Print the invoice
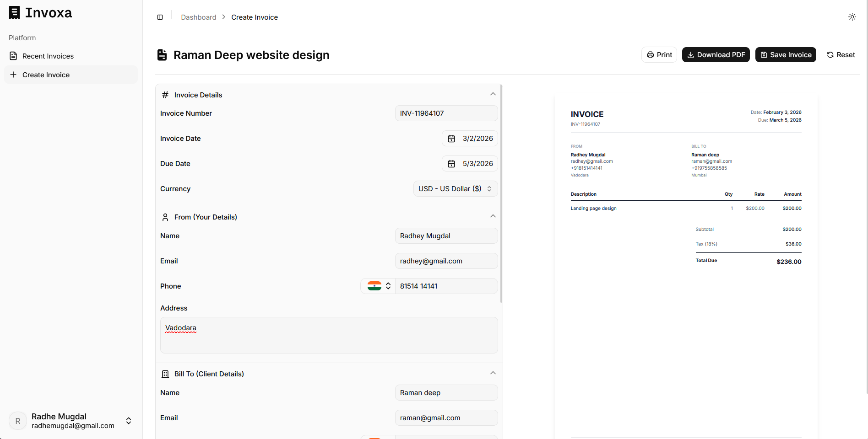This screenshot has height=439, width=868. coord(659,55)
